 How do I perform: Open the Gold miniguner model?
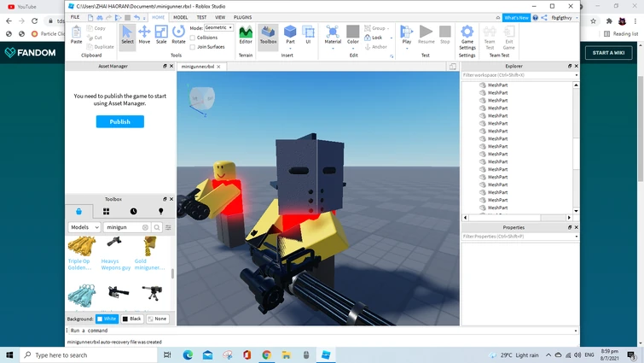point(149,253)
